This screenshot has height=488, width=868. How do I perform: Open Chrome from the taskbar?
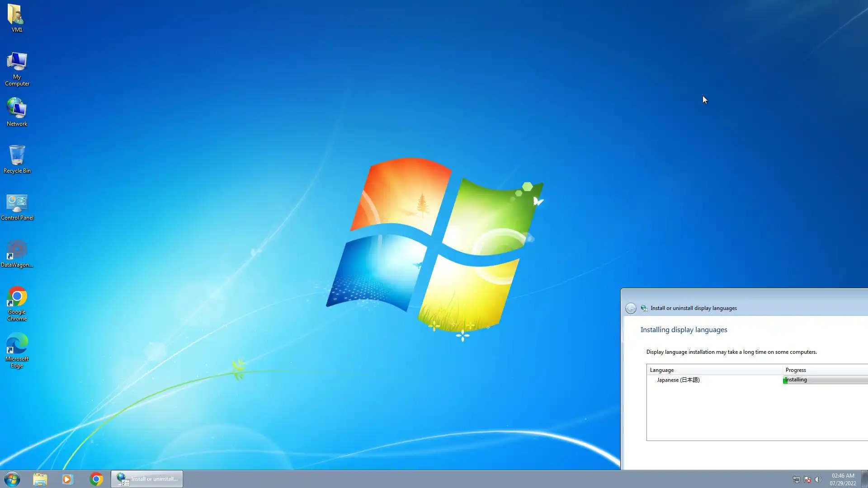point(96,479)
